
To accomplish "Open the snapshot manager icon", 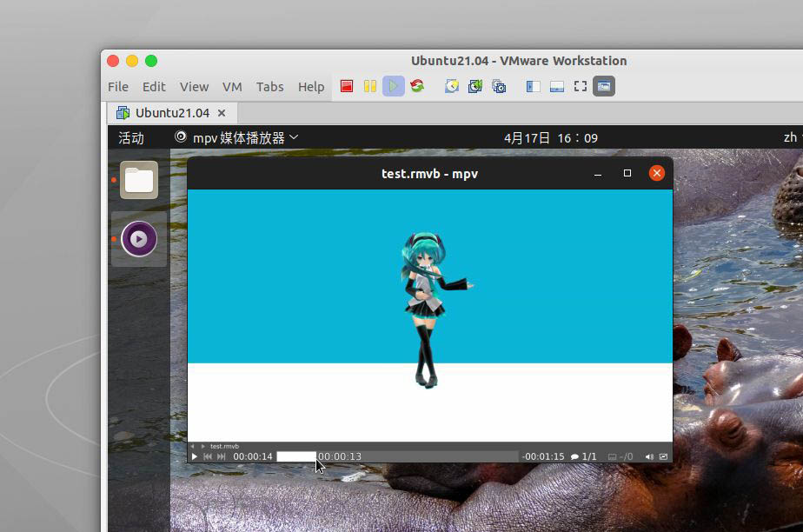I will click(x=499, y=86).
